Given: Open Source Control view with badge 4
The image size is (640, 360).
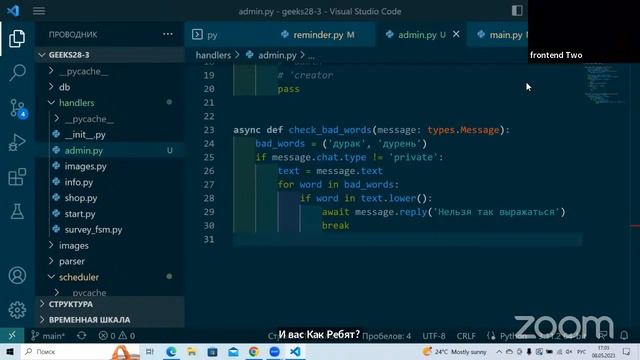Looking at the screenshot, I should (x=18, y=108).
